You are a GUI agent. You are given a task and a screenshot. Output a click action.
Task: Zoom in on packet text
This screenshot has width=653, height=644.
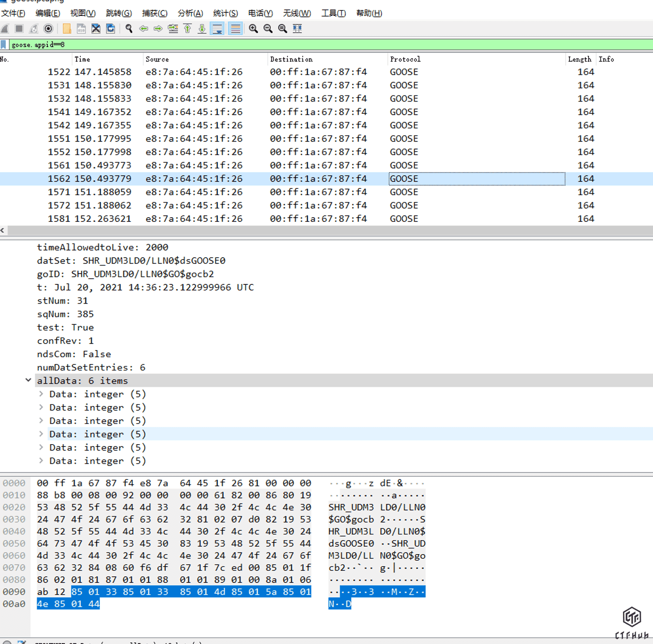(x=253, y=29)
